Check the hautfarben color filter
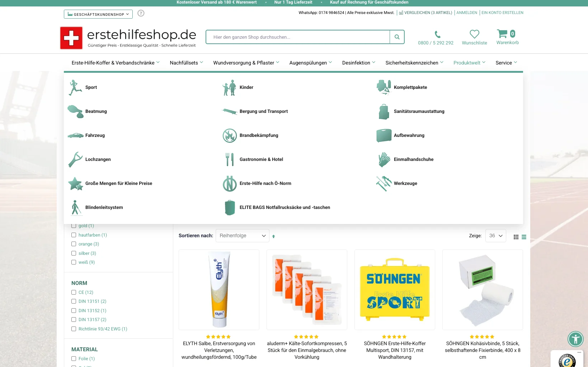588x367 pixels. click(74, 235)
